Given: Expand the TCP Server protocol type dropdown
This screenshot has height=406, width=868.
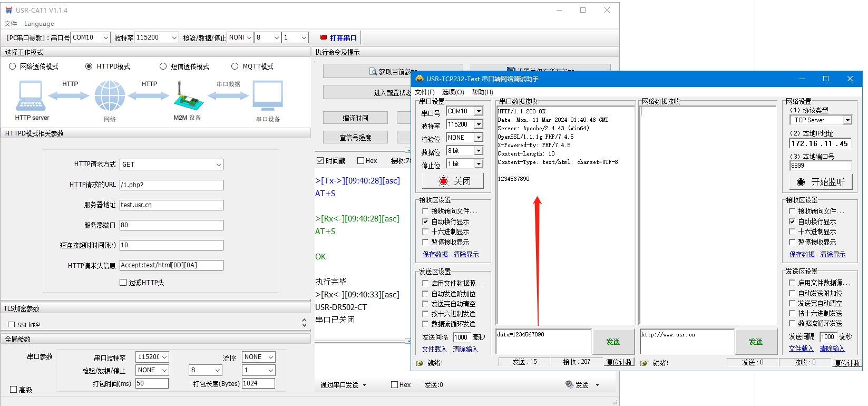Looking at the screenshot, I should pyautogui.click(x=847, y=120).
